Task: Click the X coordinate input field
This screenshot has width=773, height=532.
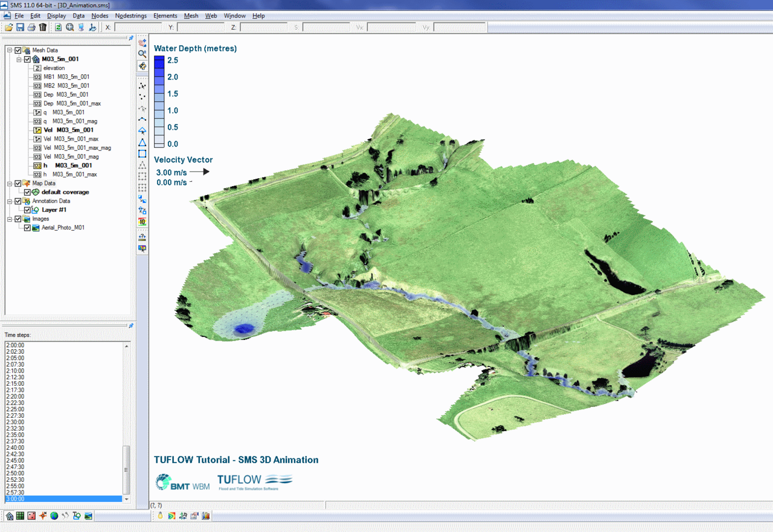Action: point(138,27)
